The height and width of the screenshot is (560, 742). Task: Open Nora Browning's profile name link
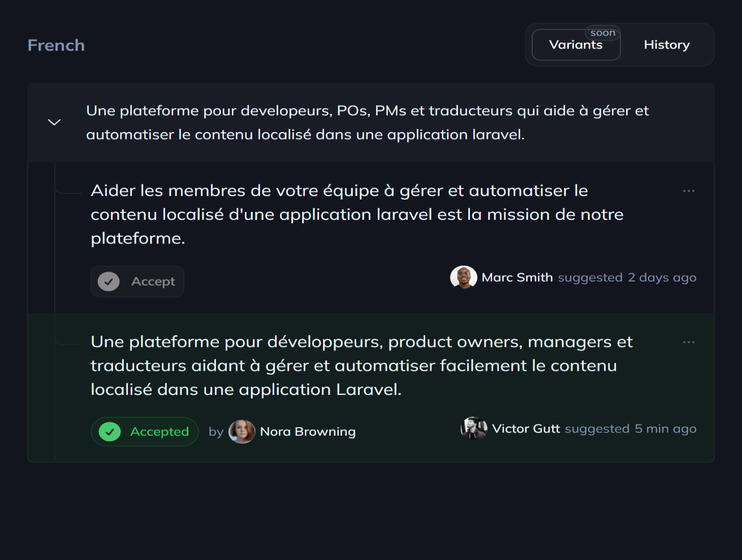click(308, 432)
